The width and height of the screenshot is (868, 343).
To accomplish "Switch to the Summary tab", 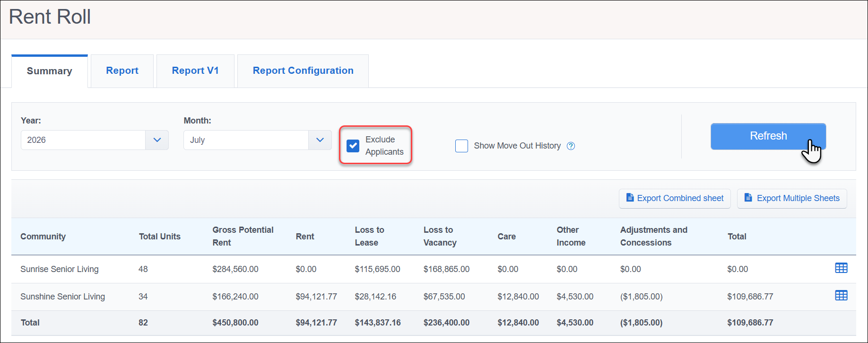I will click(50, 71).
